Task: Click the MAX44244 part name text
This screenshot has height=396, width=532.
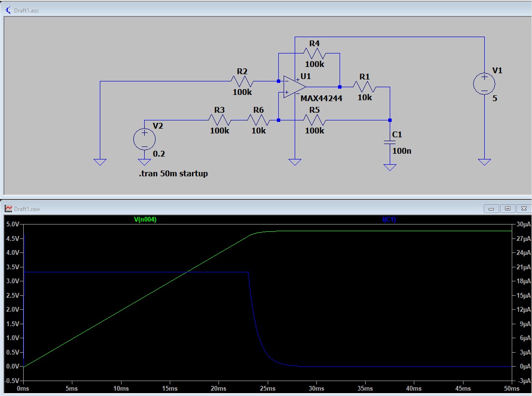Action: pos(321,98)
